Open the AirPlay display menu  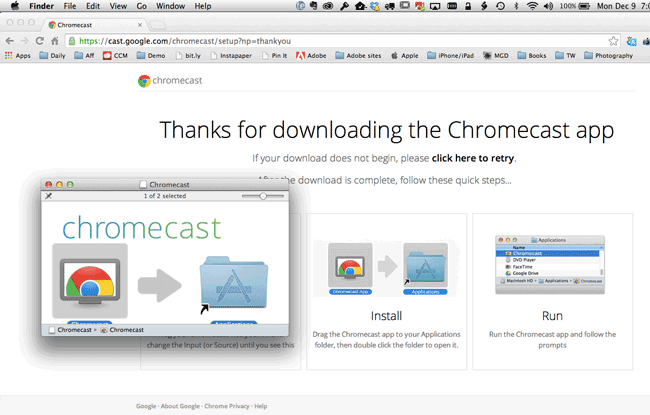(435, 6)
